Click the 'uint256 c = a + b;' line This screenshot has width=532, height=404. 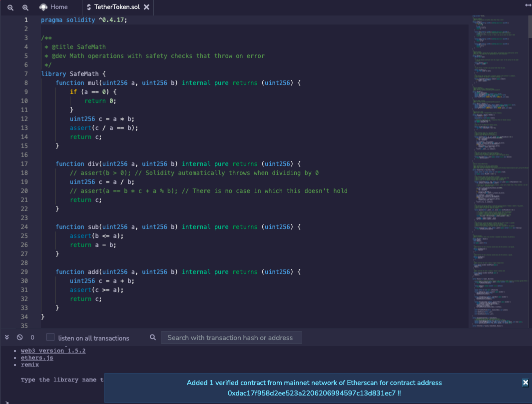pyautogui.click(x=102, y=281)
